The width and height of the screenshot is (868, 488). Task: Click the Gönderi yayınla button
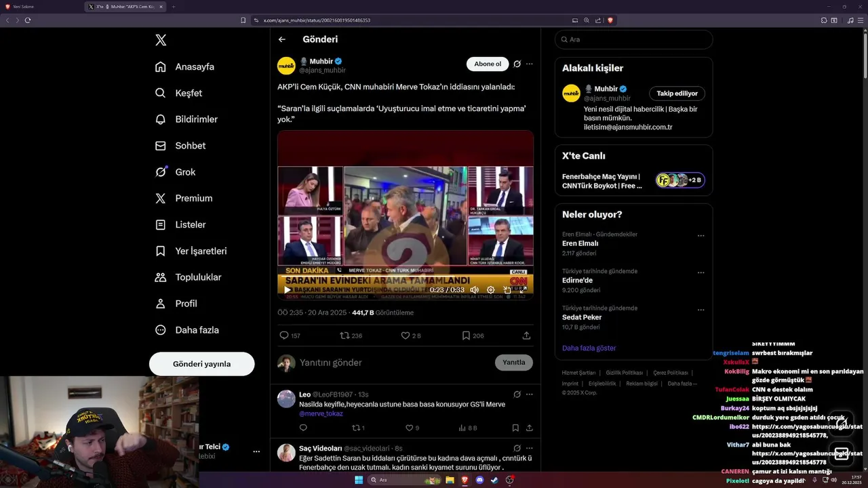click(x=202, y=364)
